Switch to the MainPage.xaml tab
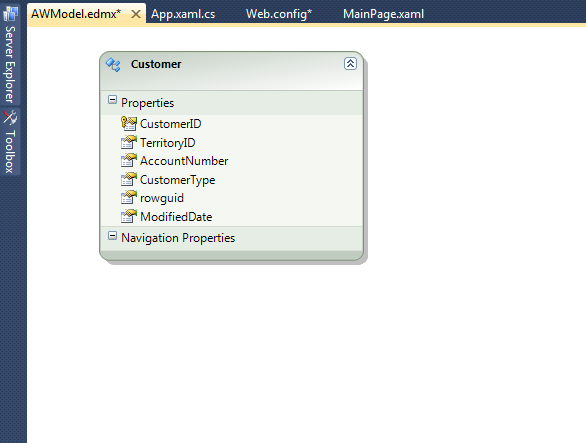 383,14
